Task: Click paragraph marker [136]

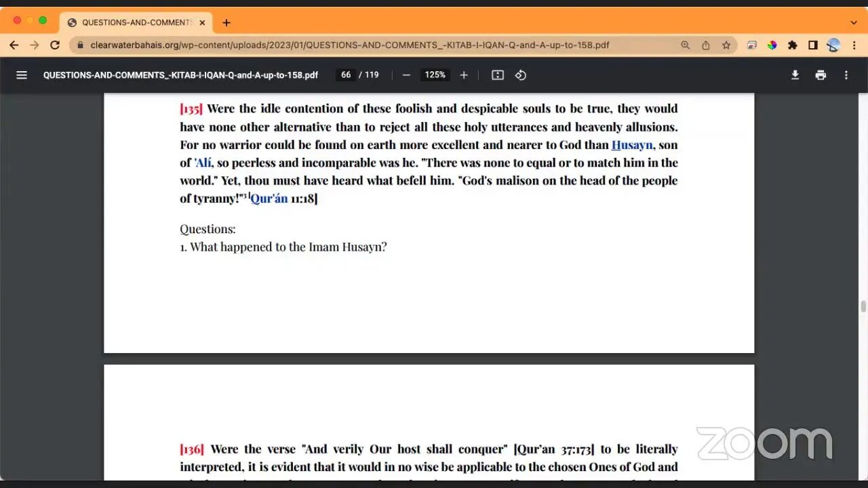Action: pos(192,449)
